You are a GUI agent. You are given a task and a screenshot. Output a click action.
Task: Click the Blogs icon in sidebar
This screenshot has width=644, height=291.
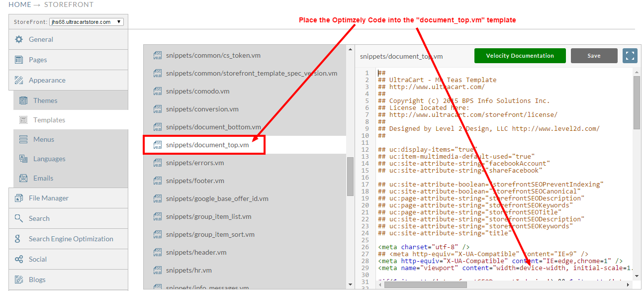(x=19, y=280)
